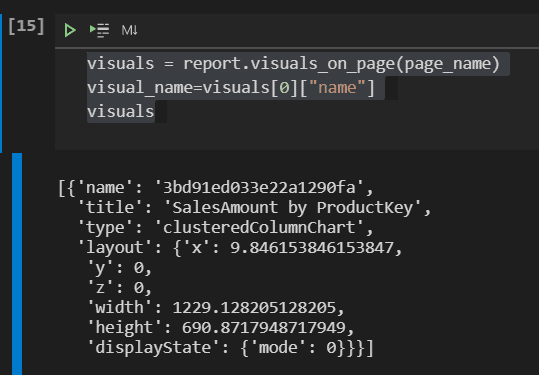Click the output line 'z': 0

point(119,287)
